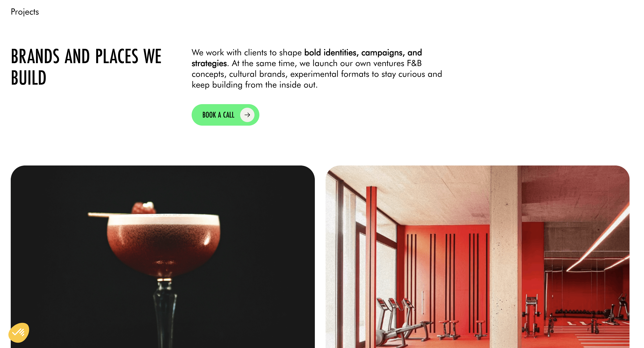Click the Book a Call button text
Screen dimensions: 644x348
click(218, 115)
